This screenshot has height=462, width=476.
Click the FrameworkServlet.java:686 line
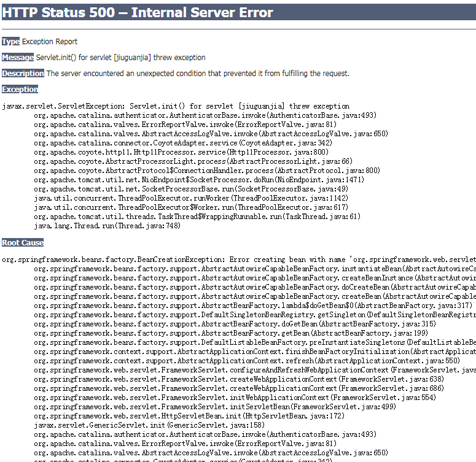pos(239,388)
